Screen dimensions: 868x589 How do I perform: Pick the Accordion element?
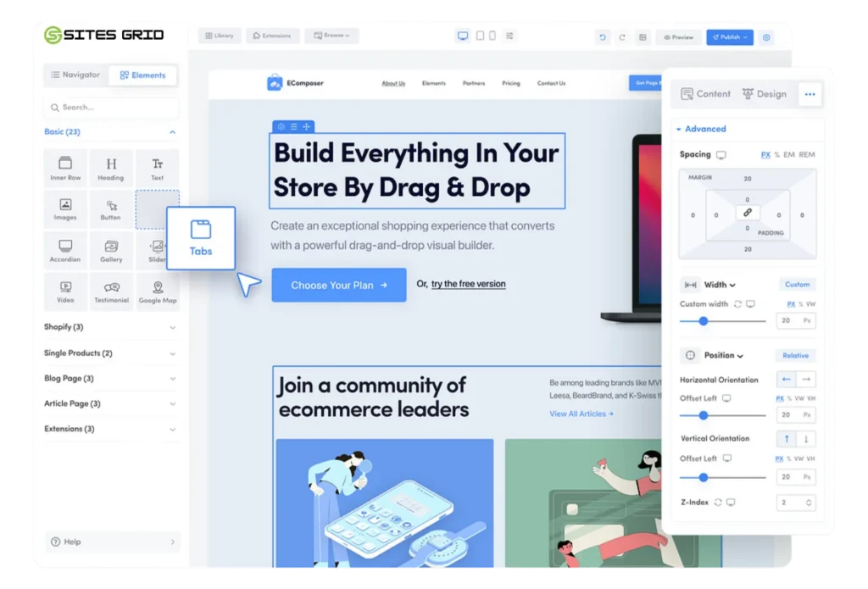(x=65, y=249)
